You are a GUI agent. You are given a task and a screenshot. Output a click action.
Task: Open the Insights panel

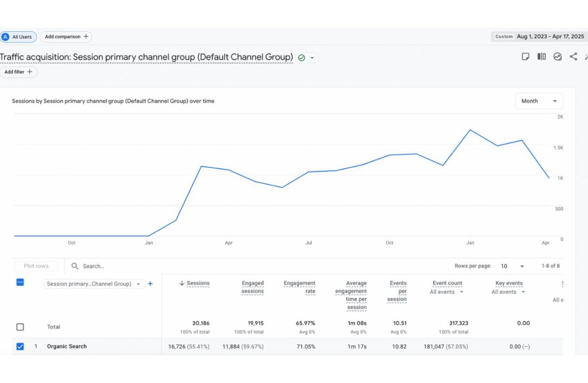558,56
